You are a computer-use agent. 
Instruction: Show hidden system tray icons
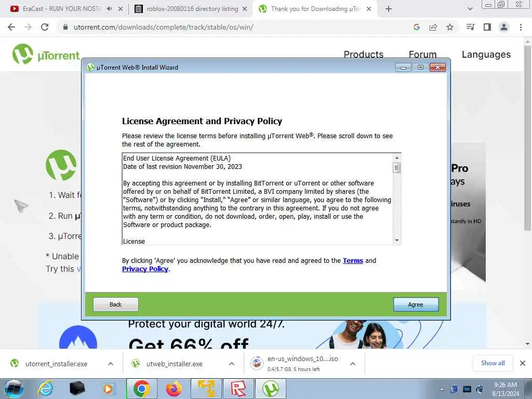click(442, 390)
